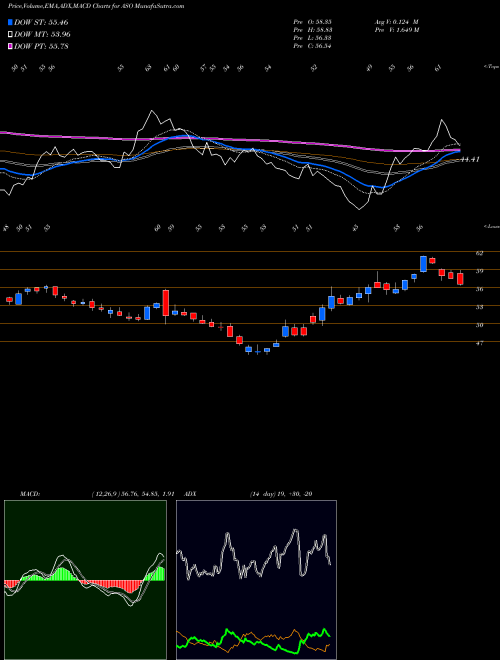This screenshot has width=500, height=660.
Task: Click the 'Pre L: 56.33' low value
Action: point(313,38)
